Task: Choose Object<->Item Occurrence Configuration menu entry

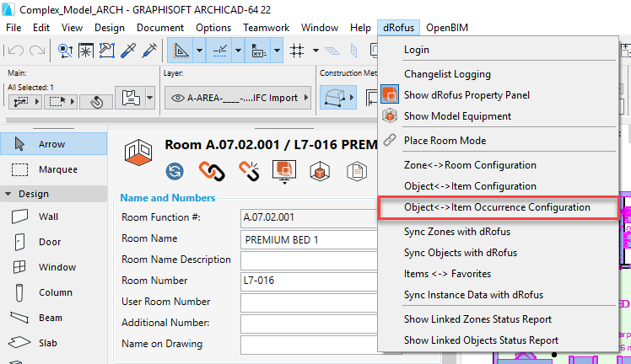Action: click(497, 207)
